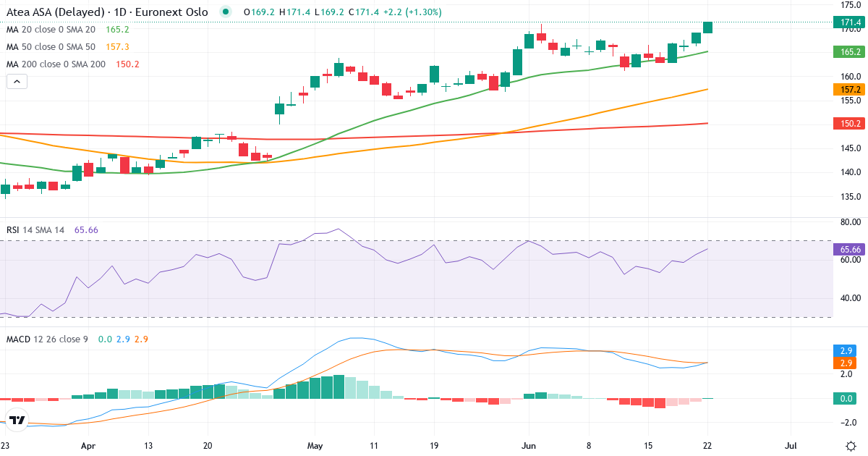Collapse the indicator legend with the chevron button
This screenshot has height=456, width=868.
coord(17,82)
